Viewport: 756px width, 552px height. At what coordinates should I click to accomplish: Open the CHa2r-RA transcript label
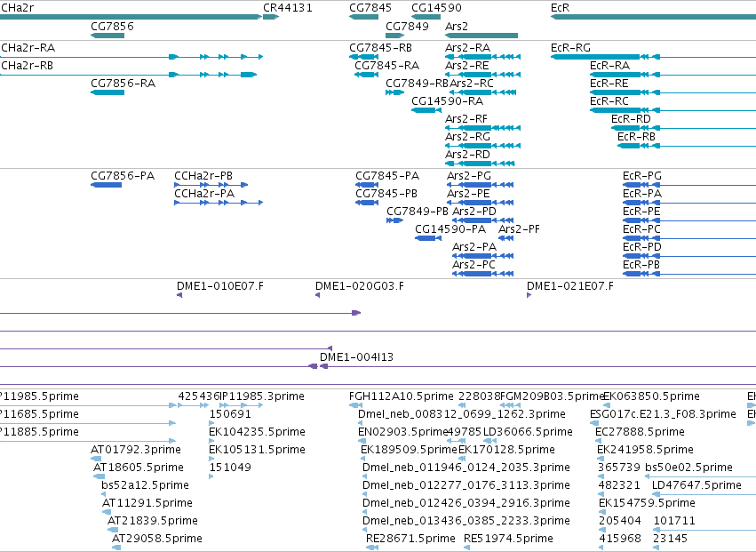coord(28,48)
